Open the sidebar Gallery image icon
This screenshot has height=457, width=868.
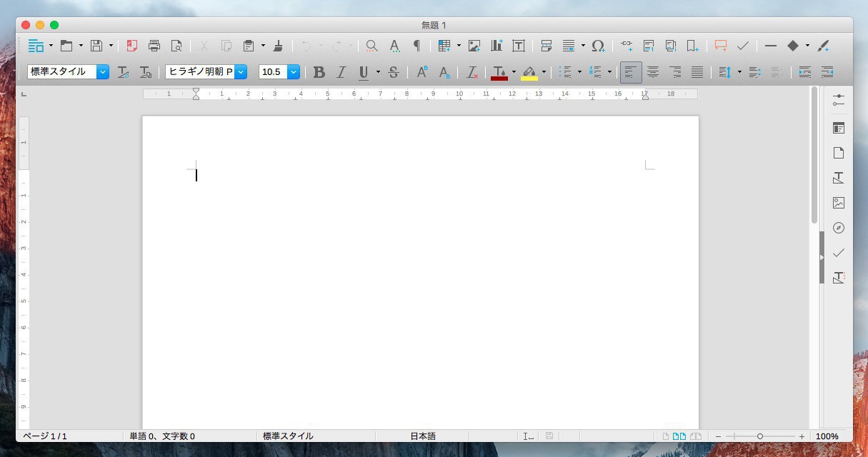(839, 203)
